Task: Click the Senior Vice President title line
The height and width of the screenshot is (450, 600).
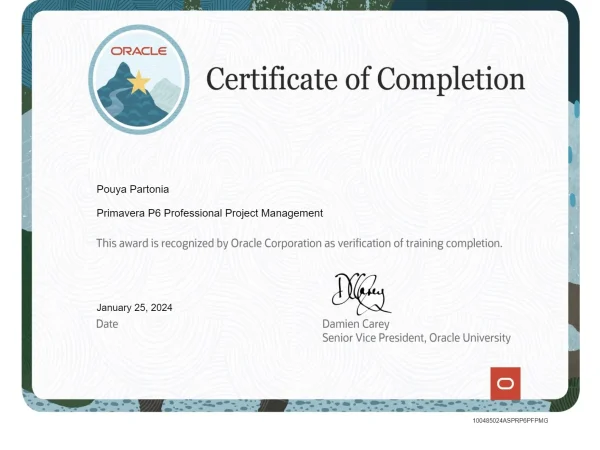Action: 416,338
